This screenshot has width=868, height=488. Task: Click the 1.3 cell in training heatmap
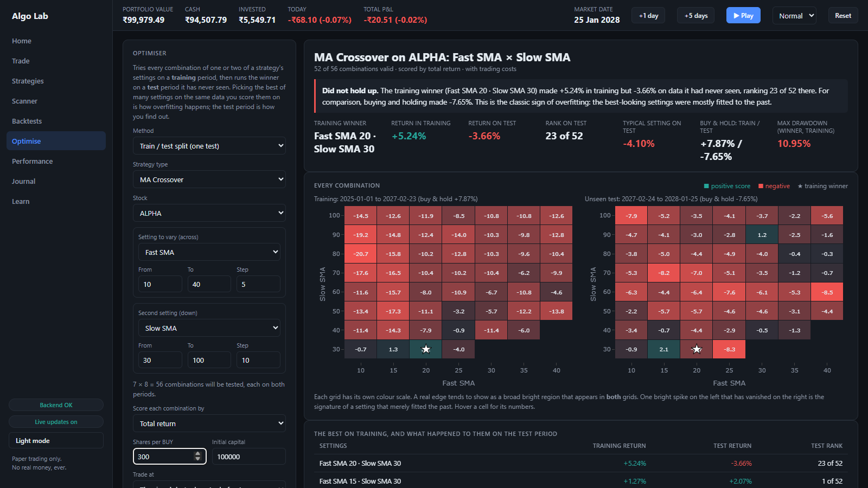[393, 349]
